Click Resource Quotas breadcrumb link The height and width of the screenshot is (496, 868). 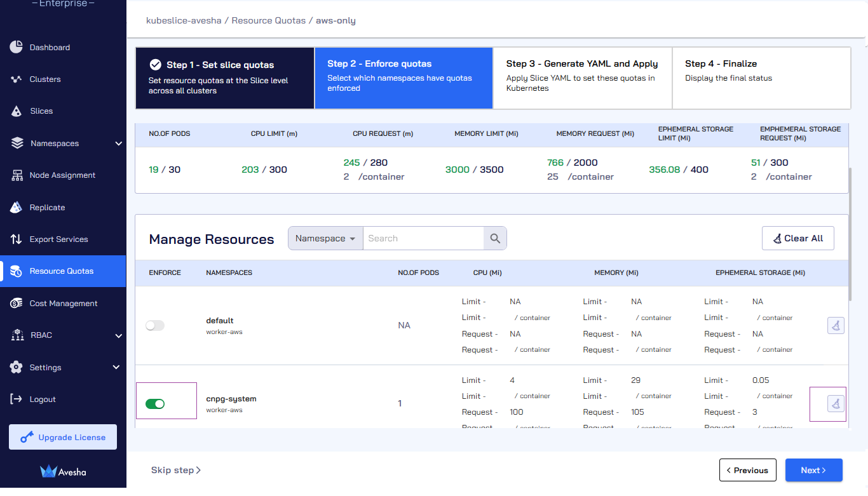click(269, 20)
